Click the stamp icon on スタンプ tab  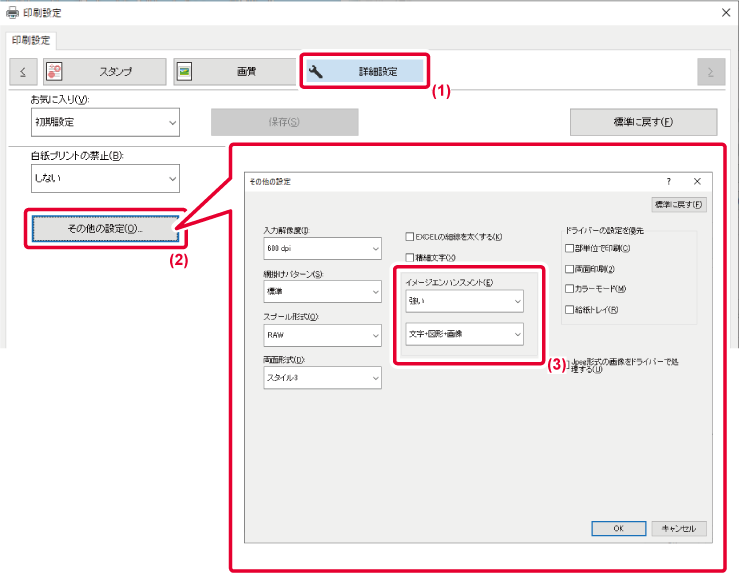[x=54, y=72]
